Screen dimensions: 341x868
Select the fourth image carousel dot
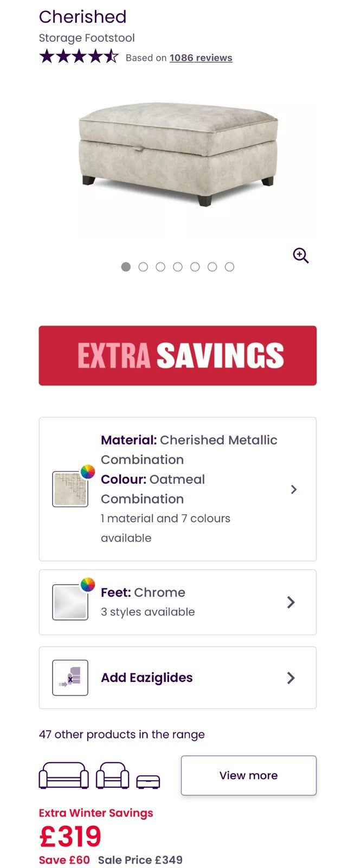[178, 267]
